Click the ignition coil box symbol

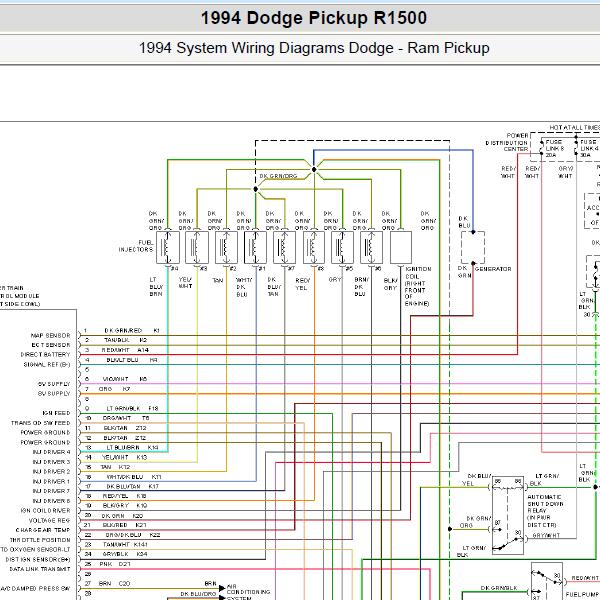coord(401,247)
